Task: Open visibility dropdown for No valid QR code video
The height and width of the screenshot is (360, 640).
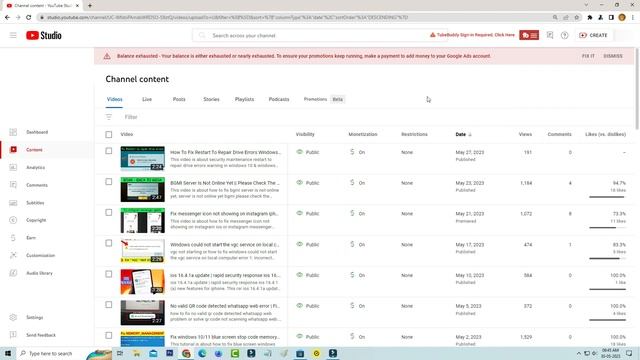Action: (308, 306)
